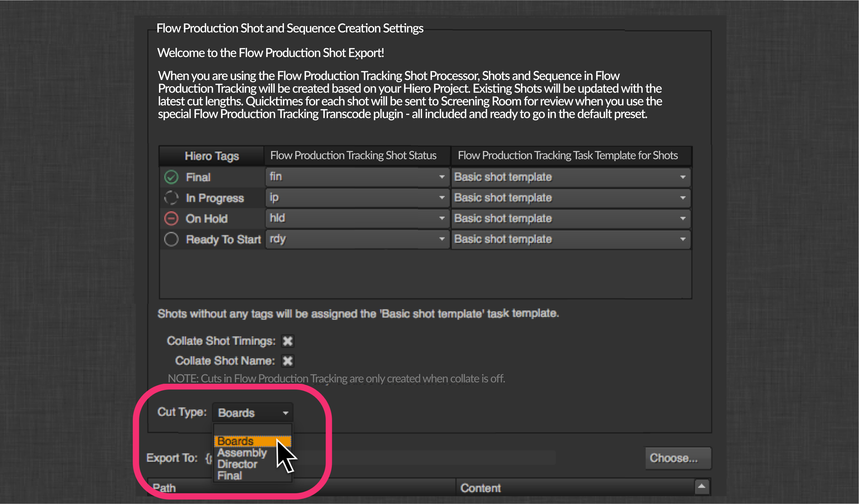Click 'NOTE: Cuts in Flow Production Tracking' text

[336, 379]
